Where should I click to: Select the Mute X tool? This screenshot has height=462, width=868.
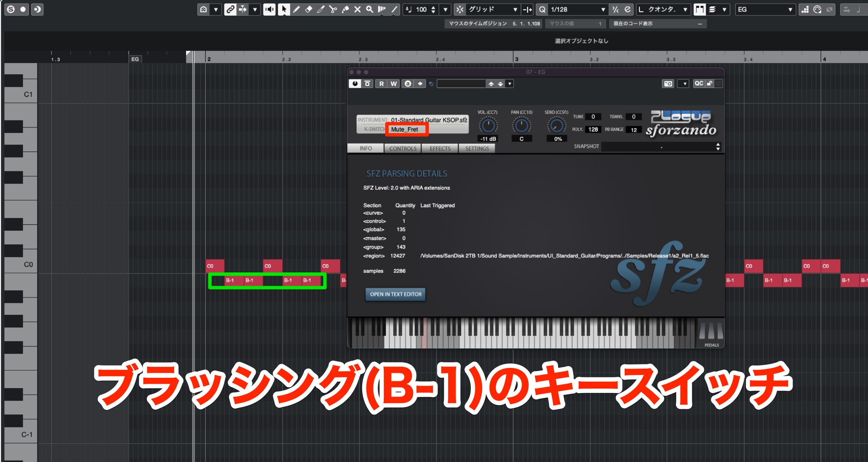357,10
